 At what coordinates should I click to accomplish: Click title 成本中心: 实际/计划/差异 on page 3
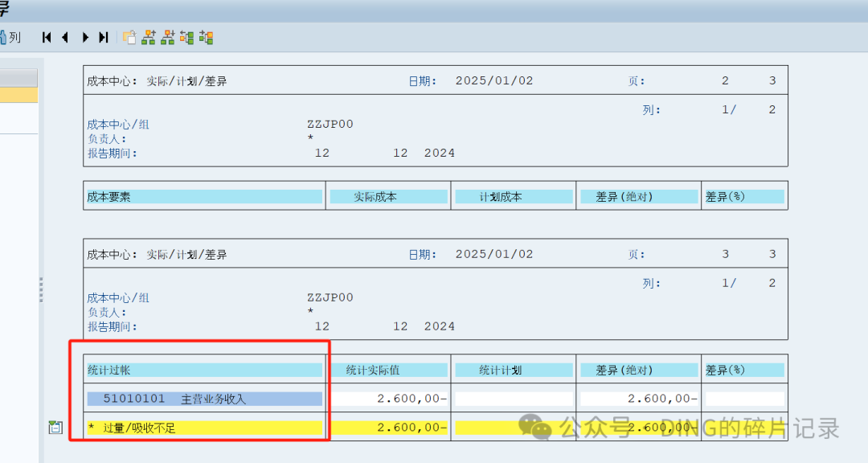tap(157, 255)
